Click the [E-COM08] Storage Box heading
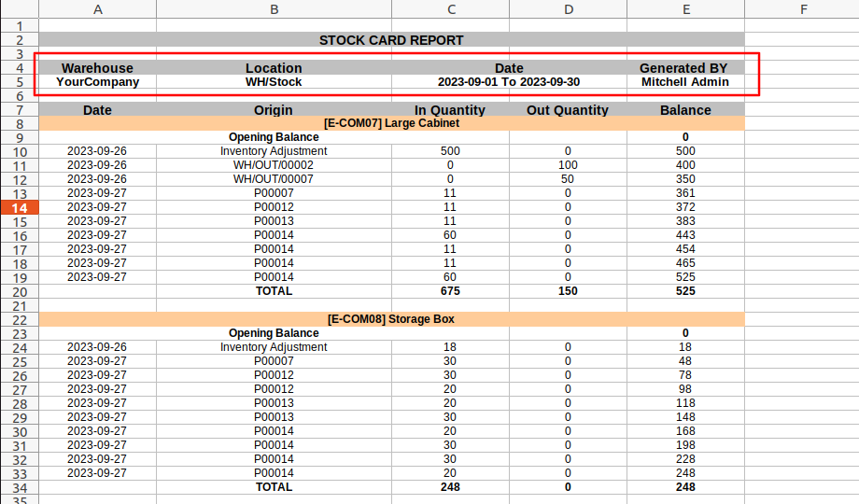859x504 pixels. [x=392, y=319]
